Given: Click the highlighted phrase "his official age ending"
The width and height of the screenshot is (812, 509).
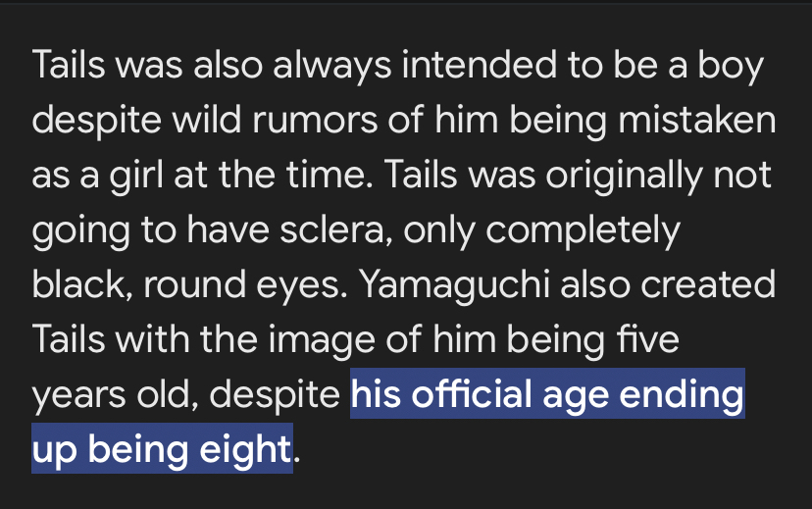Looking at the screenshot, I should tap(547, 394).
